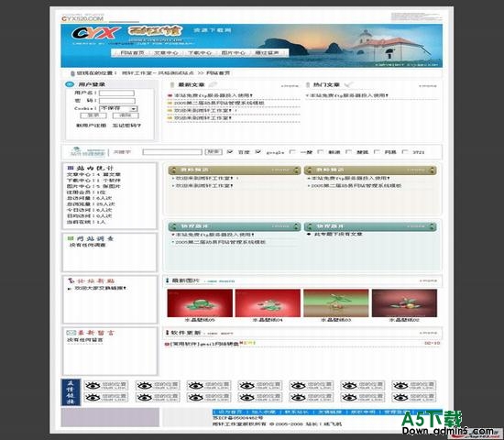Click the 论坛新贴 heading icon
Screen dimensions: 504x440
pos(71,280)
